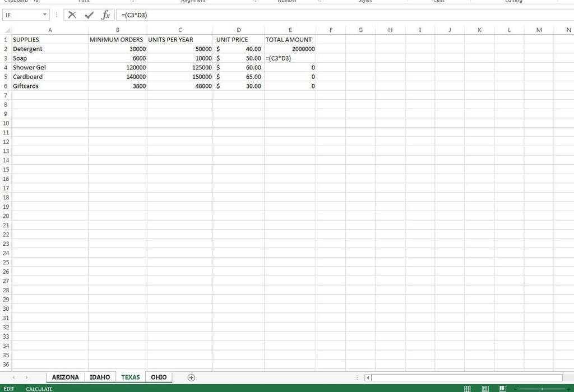
Task: Select all cells via the corner triangle
Action: [x=6, y=30]
